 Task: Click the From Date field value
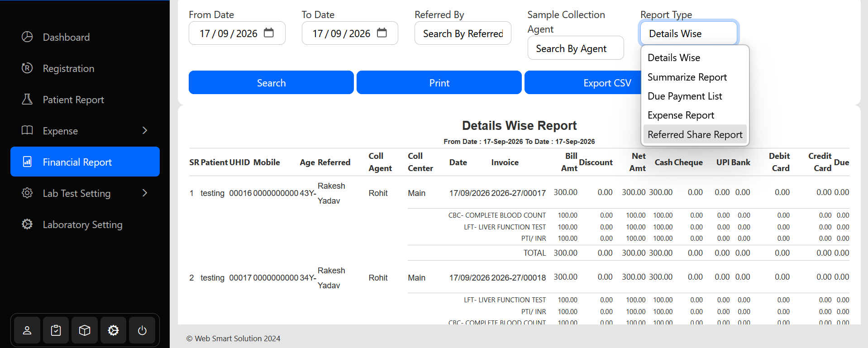(x=228, y=33)
